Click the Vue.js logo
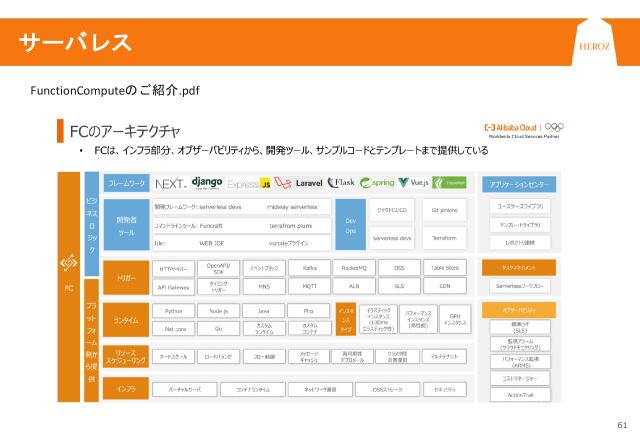Image resolution: width=640 pixels, height=443 pixels. 413,183
